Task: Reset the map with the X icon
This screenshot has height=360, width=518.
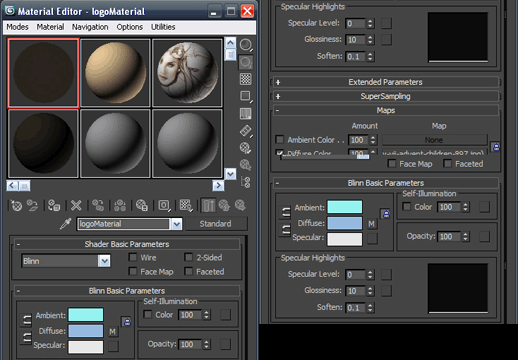Action: point(76,205)
